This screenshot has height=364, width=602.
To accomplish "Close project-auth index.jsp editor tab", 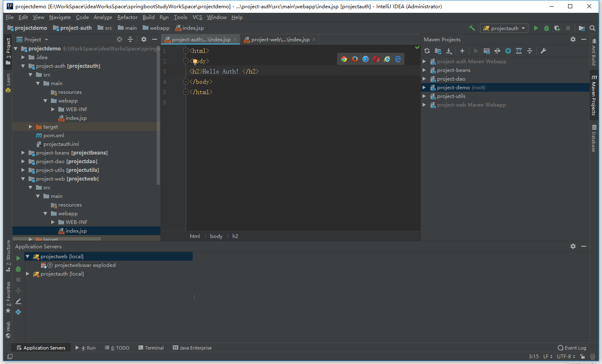I will coord(235,40).
